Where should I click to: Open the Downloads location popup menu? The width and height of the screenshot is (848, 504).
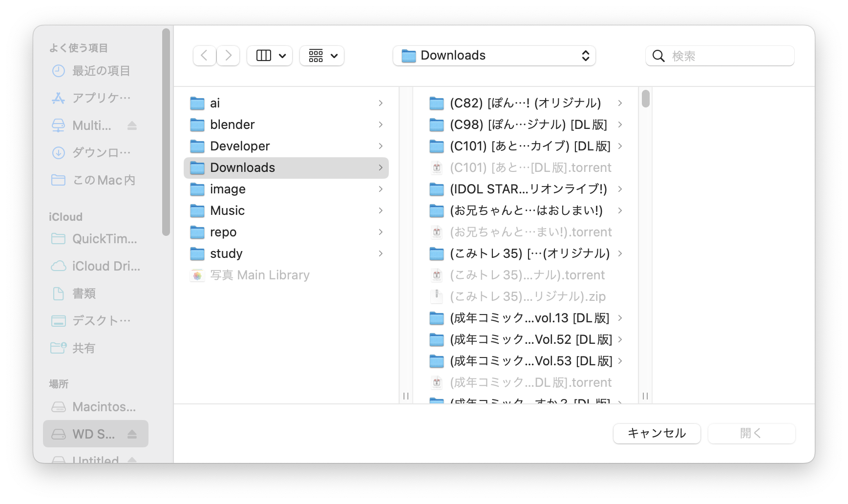494,56
